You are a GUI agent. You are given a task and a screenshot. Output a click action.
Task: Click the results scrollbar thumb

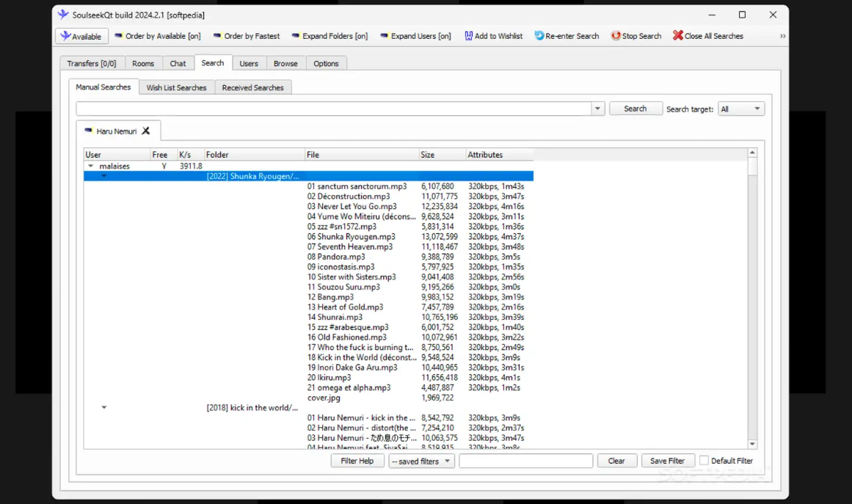[752, 167]
